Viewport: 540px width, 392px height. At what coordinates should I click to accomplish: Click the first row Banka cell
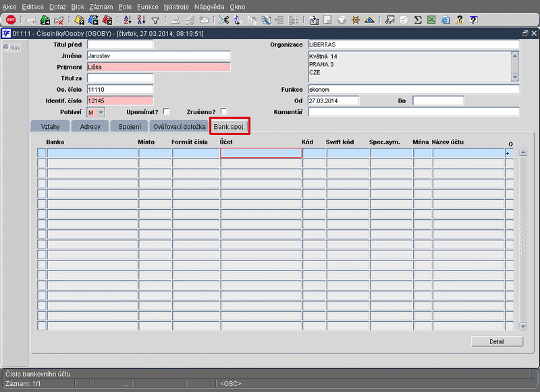pyautogui.click(x=92, y=152)
